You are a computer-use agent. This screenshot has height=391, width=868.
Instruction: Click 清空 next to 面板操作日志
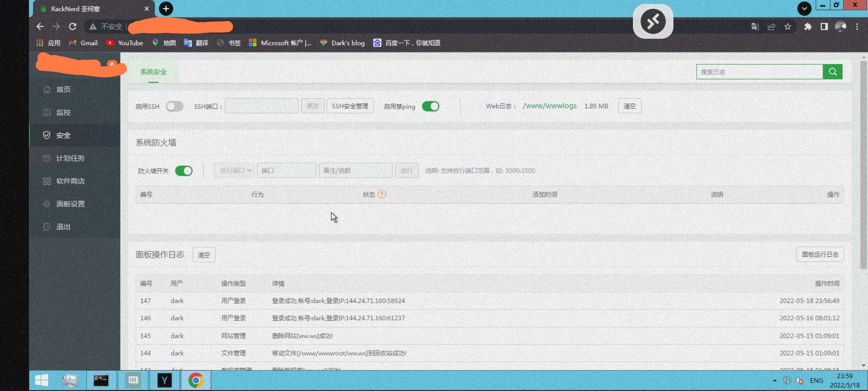(x=204, y=255)
